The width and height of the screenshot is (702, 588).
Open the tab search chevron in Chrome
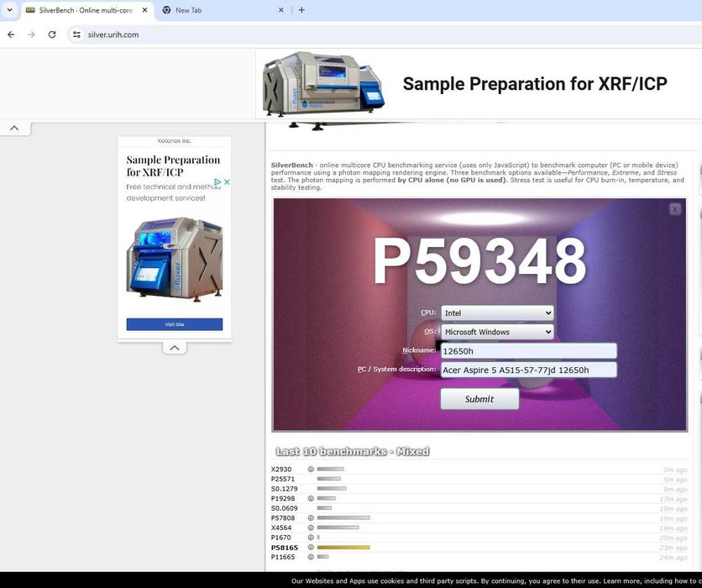pyautogui.click(x=9, y=10)
